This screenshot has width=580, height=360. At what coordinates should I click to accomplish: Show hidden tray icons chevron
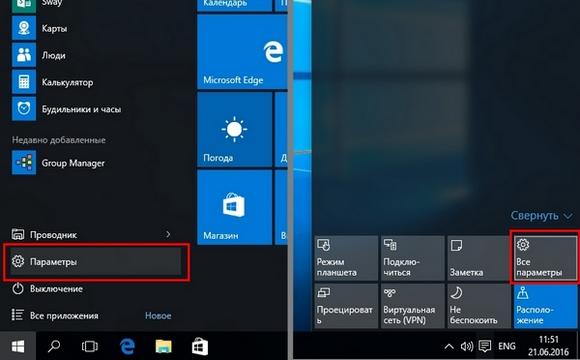[x=449, y=347]
